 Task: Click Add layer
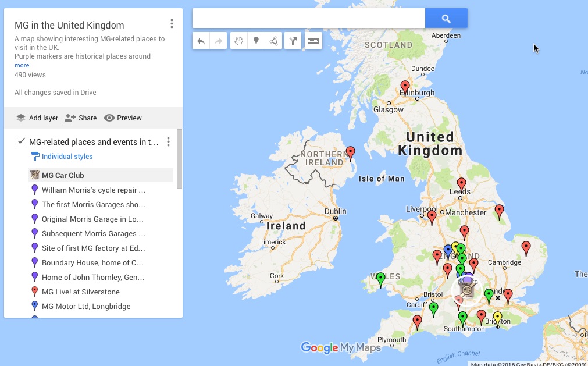37,118
